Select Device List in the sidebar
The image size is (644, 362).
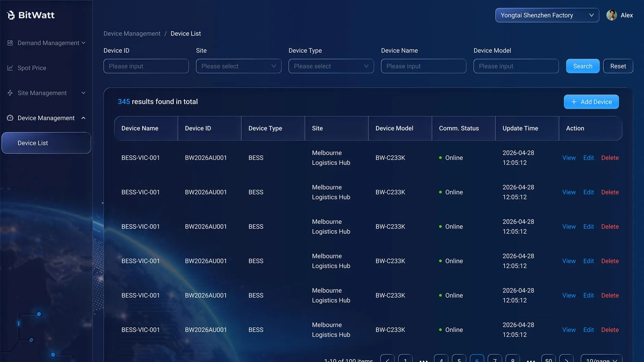click(46, 143)
